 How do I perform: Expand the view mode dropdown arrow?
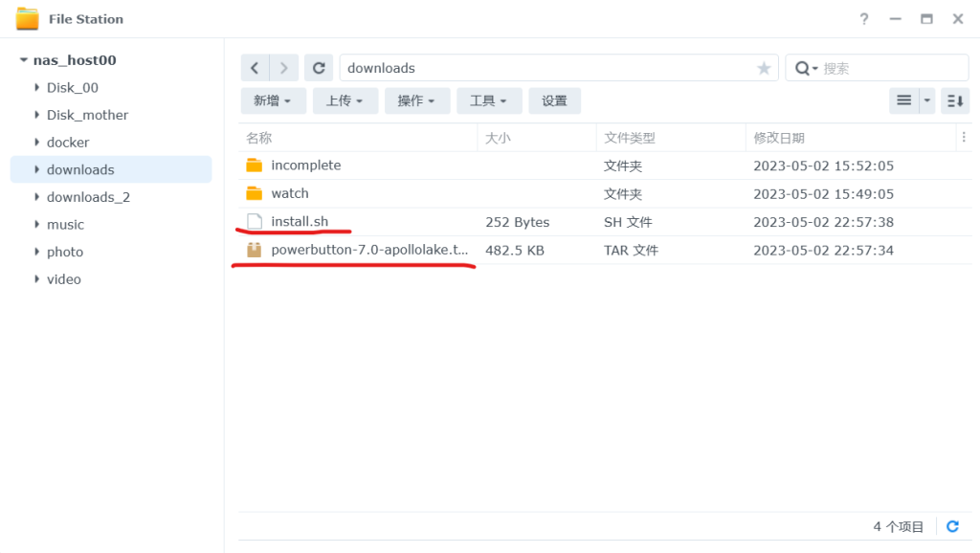(926, 100)
